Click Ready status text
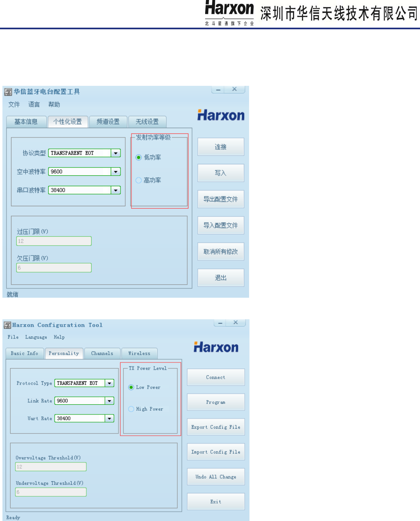This screenshot has height=521, width=420. click(13, 518)
